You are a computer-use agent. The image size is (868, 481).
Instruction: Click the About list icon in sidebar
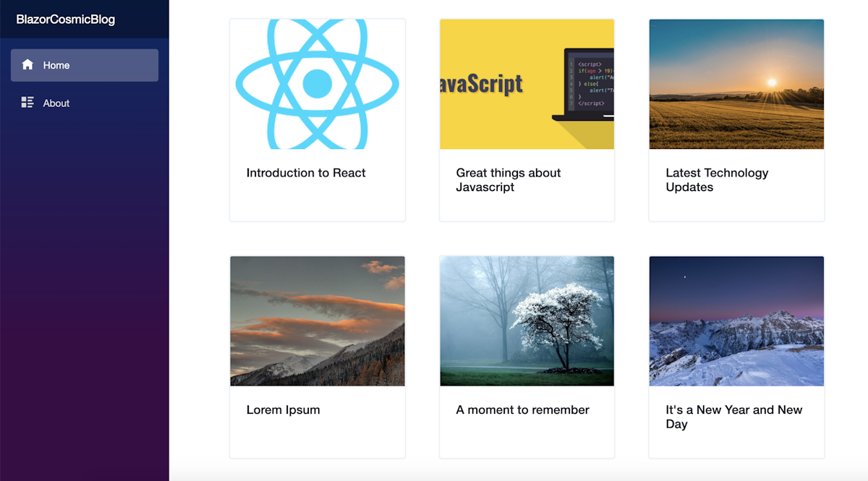point(27,103)
